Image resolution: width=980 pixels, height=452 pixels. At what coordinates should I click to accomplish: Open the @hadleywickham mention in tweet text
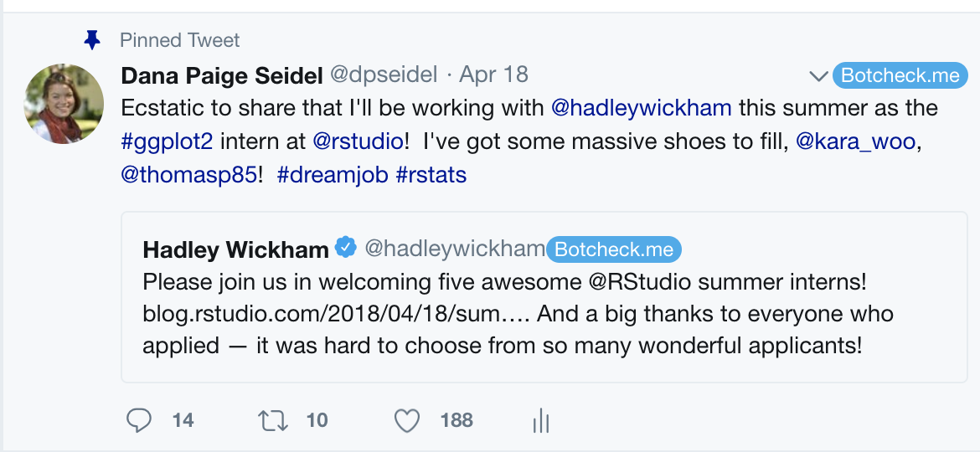coord(642,108)
